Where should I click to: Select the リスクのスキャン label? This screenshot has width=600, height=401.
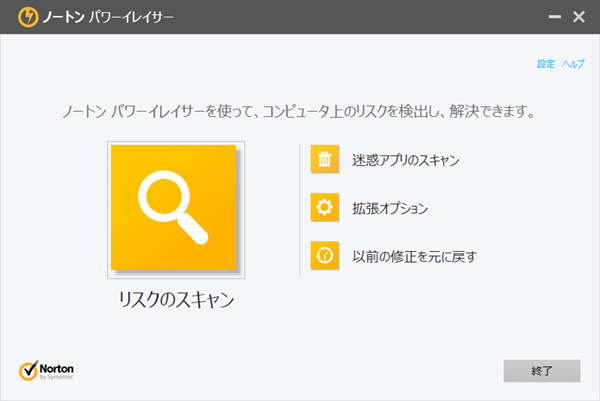pyautogui.click(x=176, y=299)
